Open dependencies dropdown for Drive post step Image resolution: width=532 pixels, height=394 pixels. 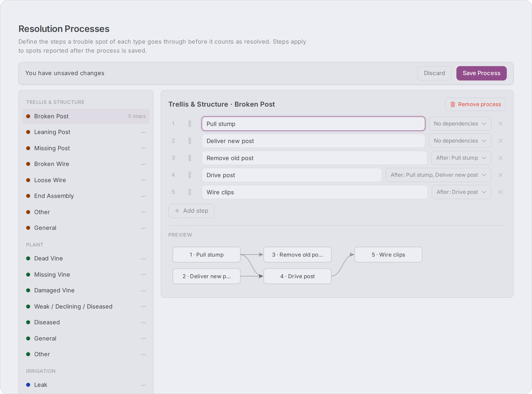coord(439,175)
